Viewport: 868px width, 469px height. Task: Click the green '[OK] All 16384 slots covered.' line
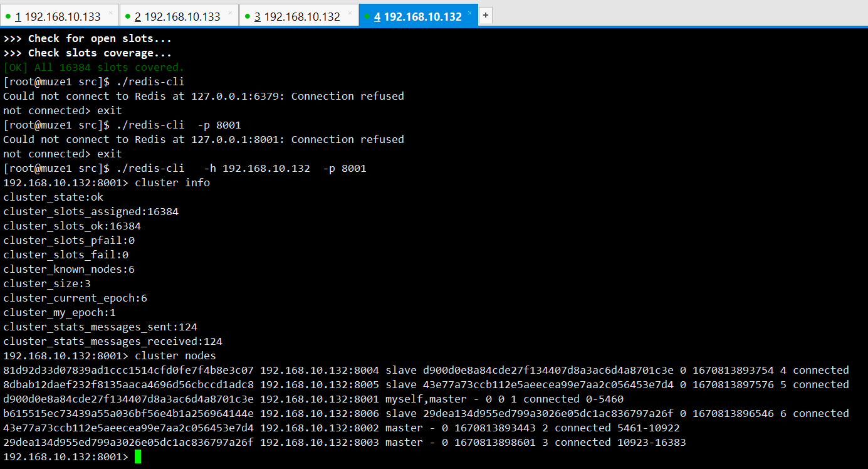94,67
